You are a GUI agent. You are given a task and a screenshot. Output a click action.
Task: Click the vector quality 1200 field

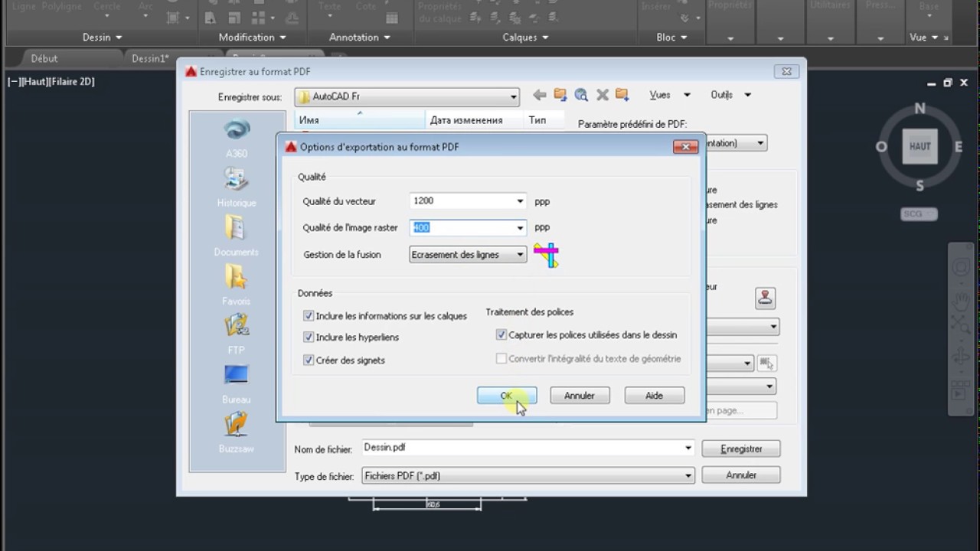pyautogui.click(x=462, y=201)
